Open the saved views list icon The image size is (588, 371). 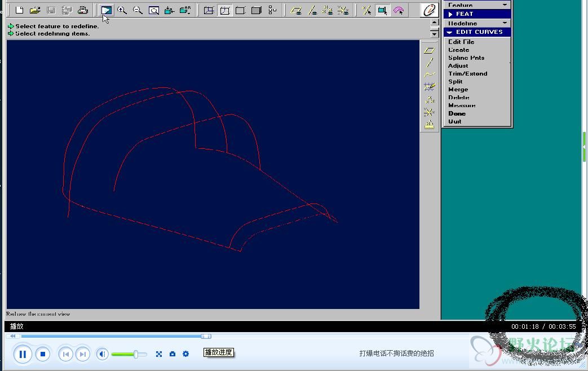(185, 11)
